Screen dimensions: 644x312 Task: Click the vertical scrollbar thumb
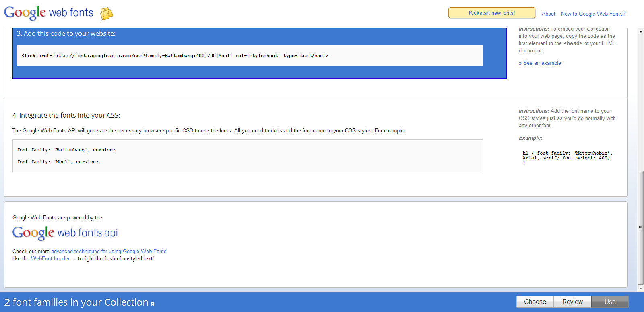[641, 228]
